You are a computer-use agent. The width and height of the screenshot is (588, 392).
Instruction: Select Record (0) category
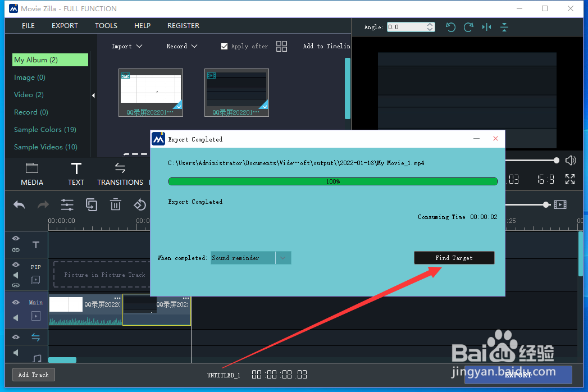pyautogui.click(x=31, y=112)
